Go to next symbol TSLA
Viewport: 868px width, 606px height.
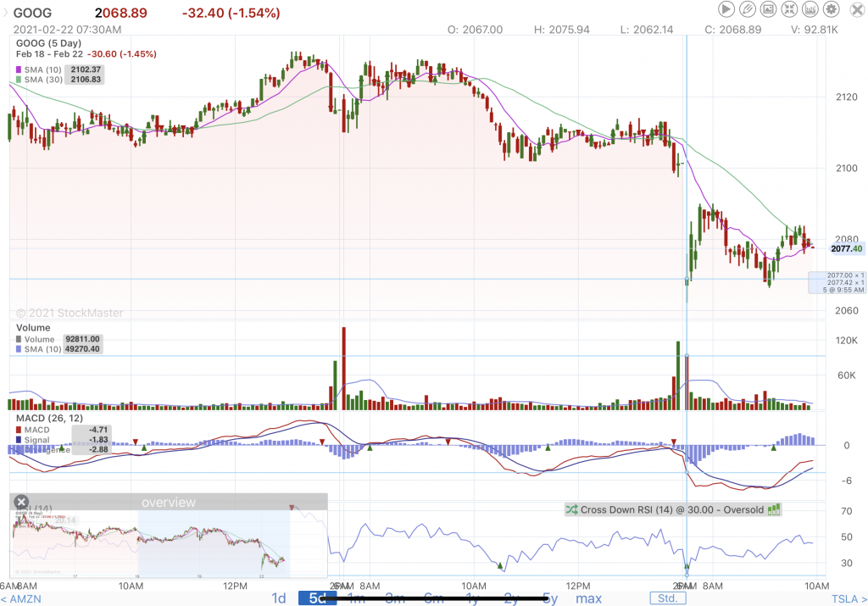(843, 598)
